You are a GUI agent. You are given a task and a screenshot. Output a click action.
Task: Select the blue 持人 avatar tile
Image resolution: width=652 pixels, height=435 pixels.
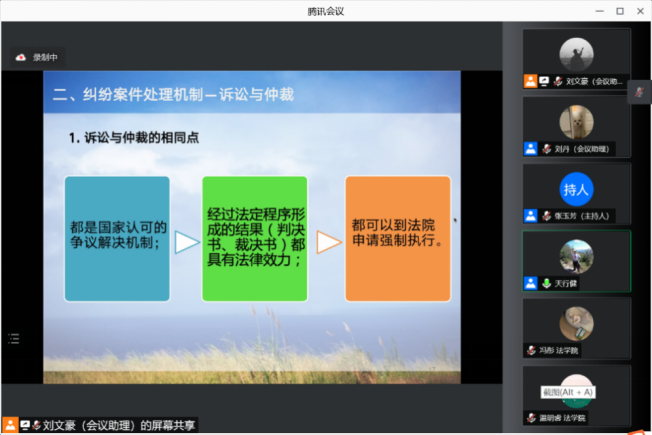576,188
